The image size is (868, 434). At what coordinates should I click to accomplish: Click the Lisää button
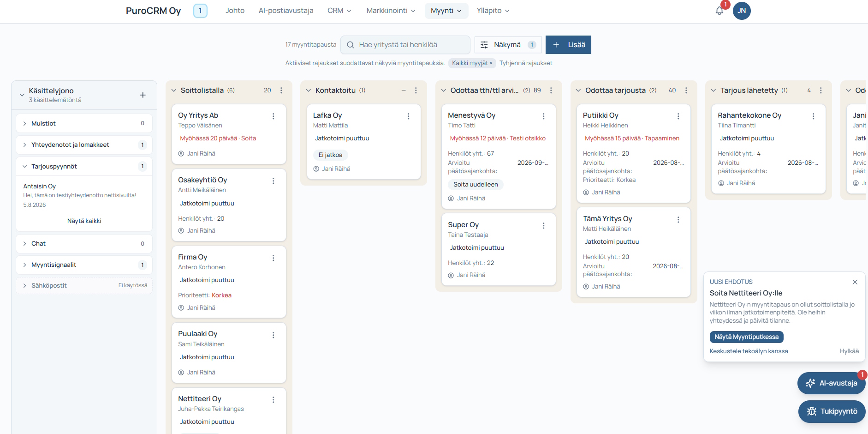(x=568, y=45)
